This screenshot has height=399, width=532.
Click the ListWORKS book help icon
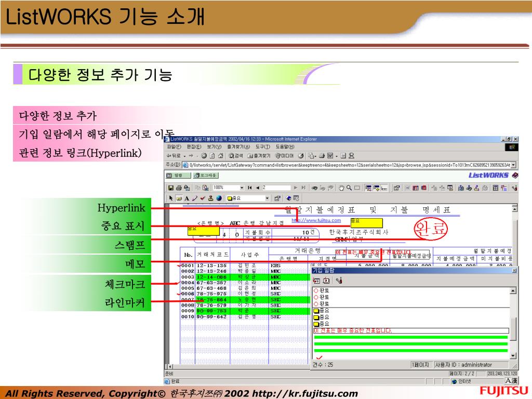click(x=515, y=175)
